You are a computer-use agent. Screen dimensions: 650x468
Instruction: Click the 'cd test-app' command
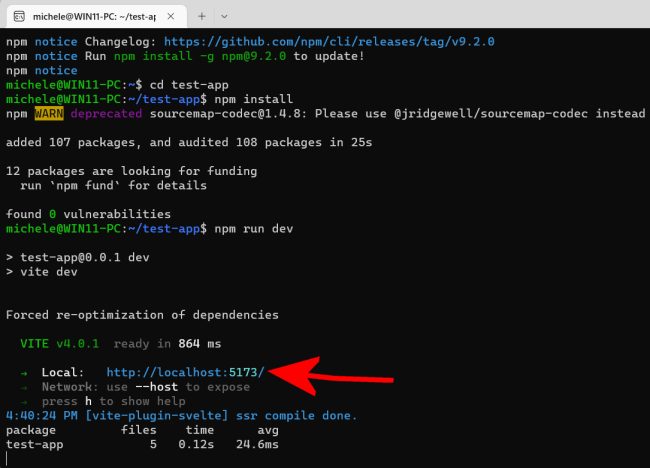189,85
